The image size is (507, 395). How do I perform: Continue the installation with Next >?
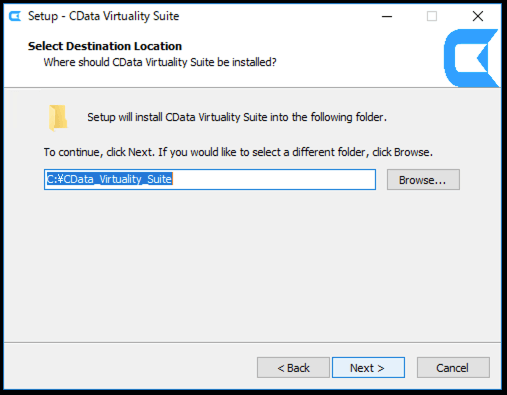point(368,368)
